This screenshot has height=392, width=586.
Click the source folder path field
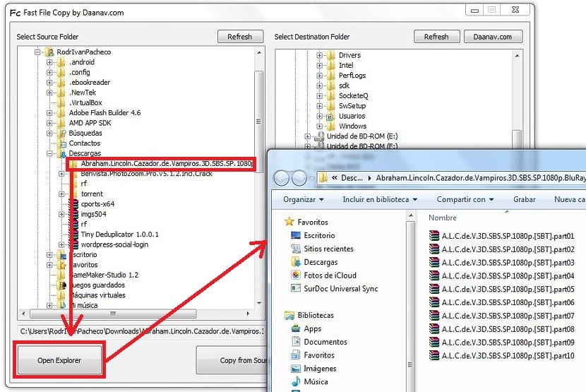point(142,331)
